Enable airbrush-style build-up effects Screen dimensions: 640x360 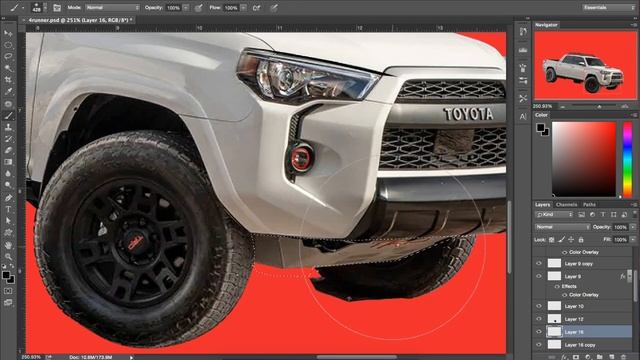pos(257,8)
